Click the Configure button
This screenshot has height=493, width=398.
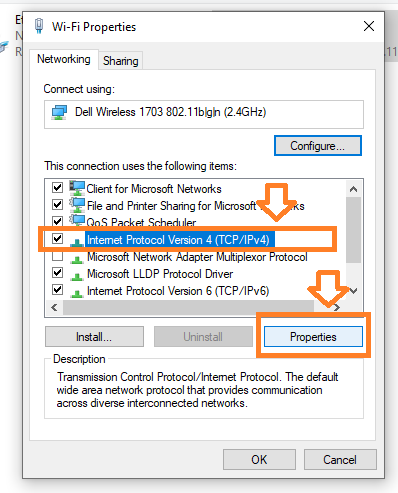coord(318,146)
